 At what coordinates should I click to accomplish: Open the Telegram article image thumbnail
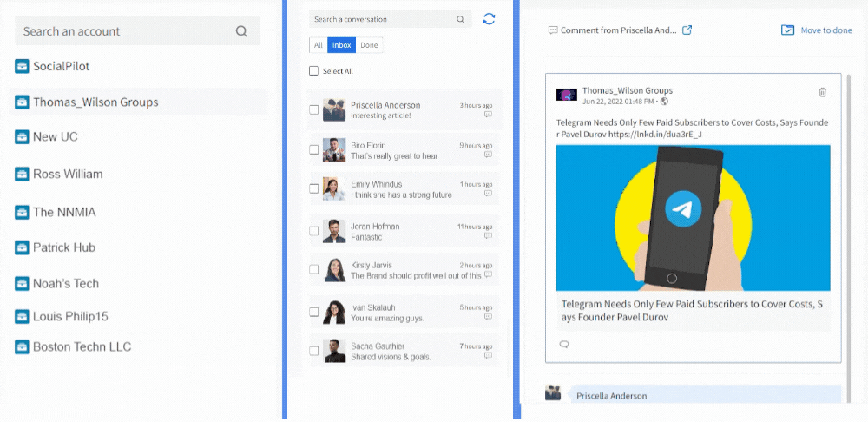pos(693,217)
